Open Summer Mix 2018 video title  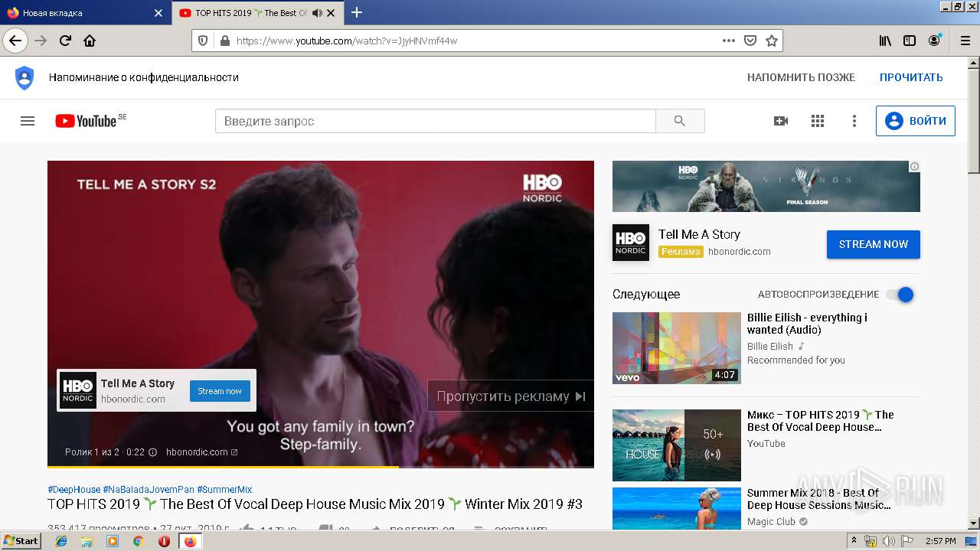coord(818,499)
